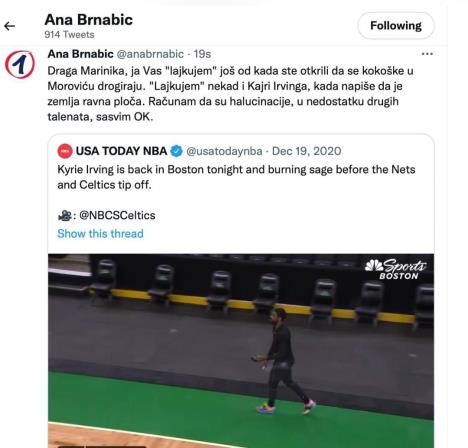This screenshot has height=448, width=468.
Task: Click the 19s tweet timestamp
Action: 202,54
